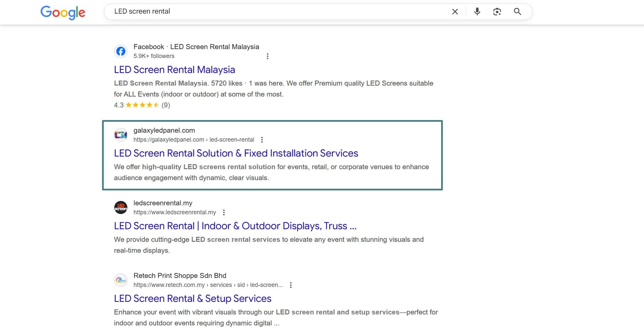Click Facebook · LED Screen Rental Malaysia source
Viewport: 644px width, 336px height.
point(196,47)
